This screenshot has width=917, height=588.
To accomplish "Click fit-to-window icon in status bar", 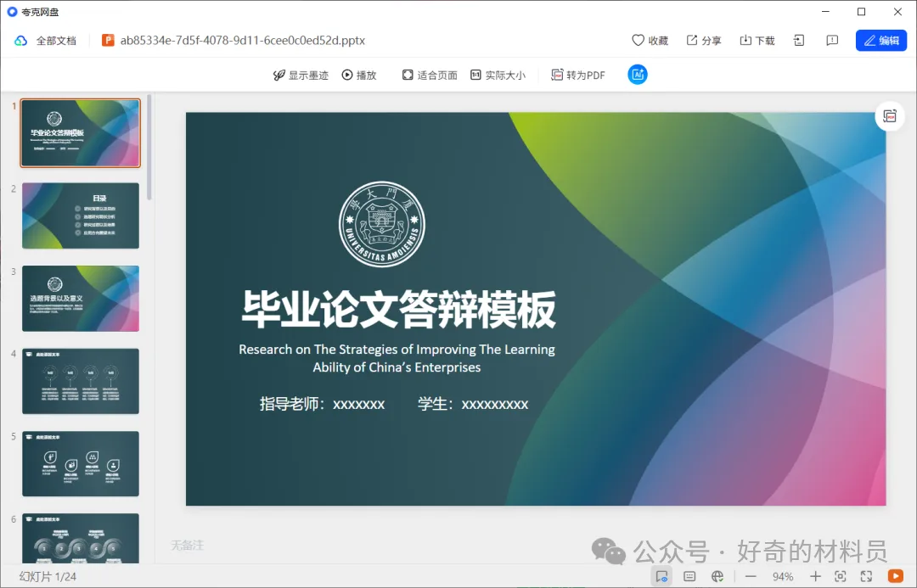I will click(841, 576).
